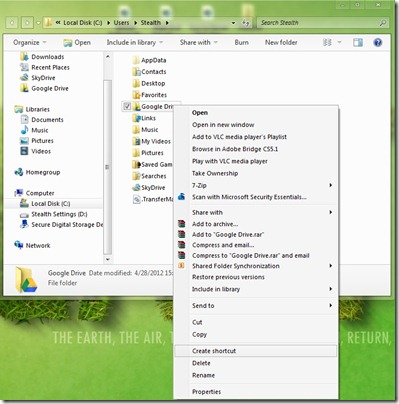
Task: Open the view options dropdown arrow
Action: [x=339, y=42]
